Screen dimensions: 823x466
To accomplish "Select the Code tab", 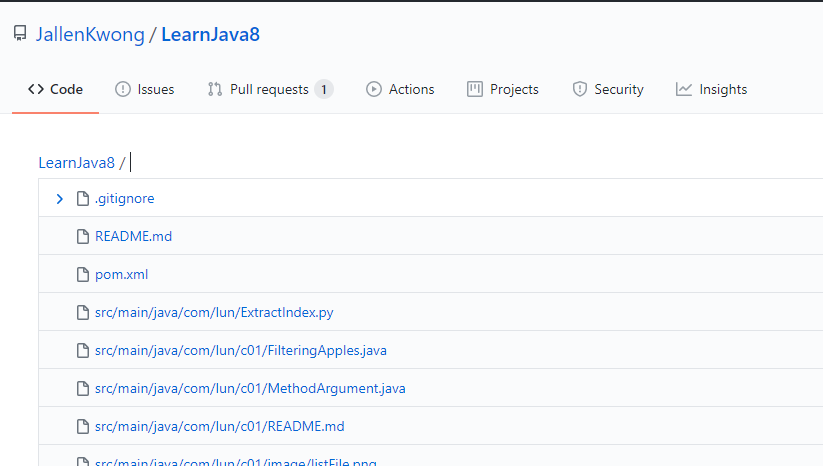I will pyautogui.click(x=55, y=89).
